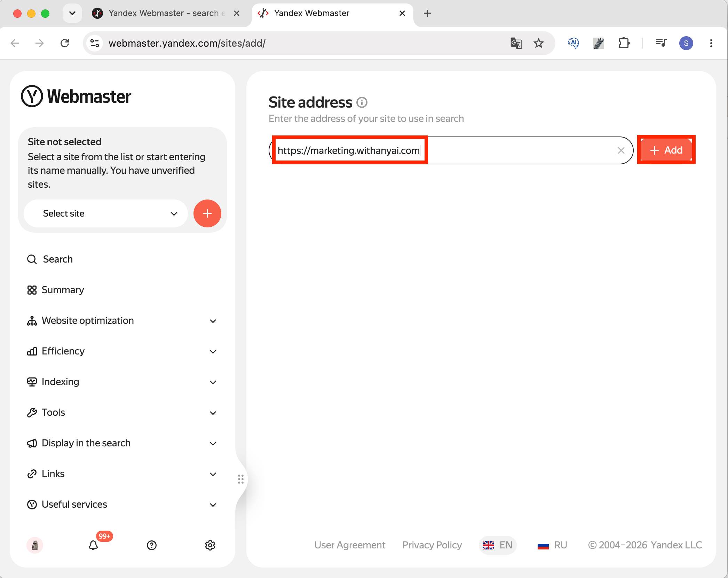The height and width of the screenshot is (578, 728).
Task: Click the Website optimization icon
Action: click(x=32, y=320)
